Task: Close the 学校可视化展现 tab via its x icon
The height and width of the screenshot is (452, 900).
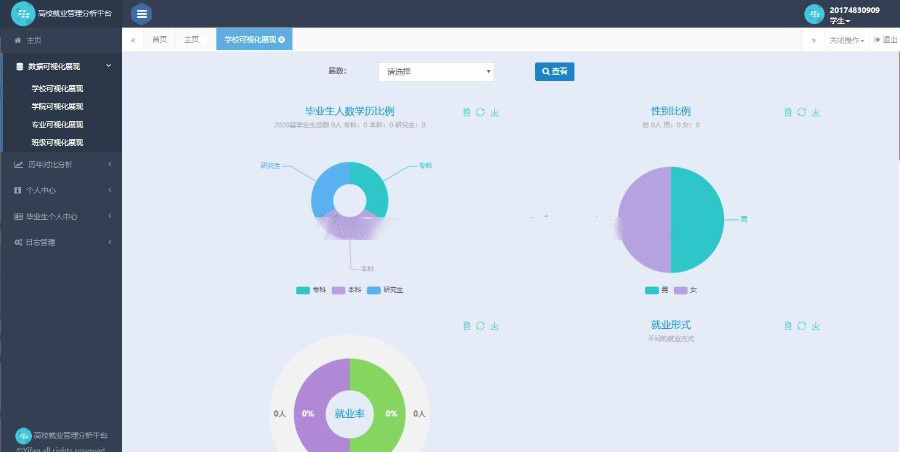Action: (x=282, y=40)
